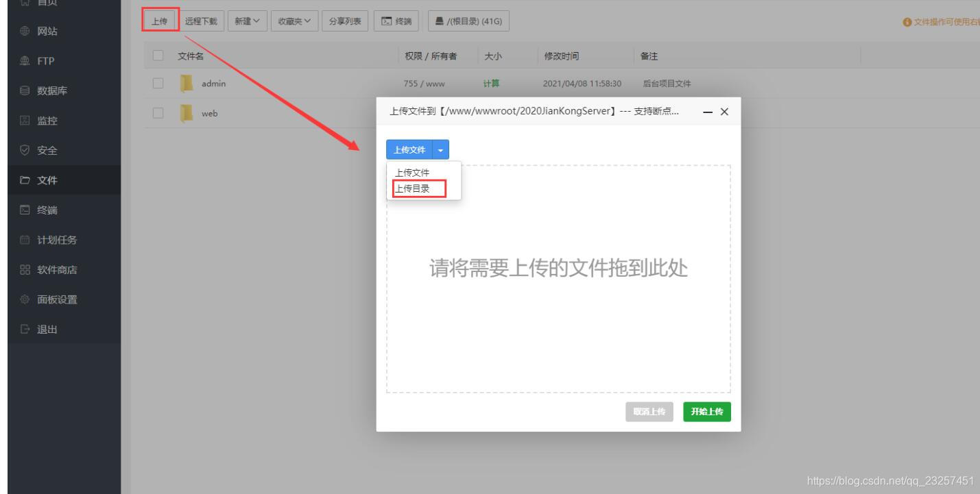Click the orange info icon at top right
980x494 pixels.
coord(908,23)
